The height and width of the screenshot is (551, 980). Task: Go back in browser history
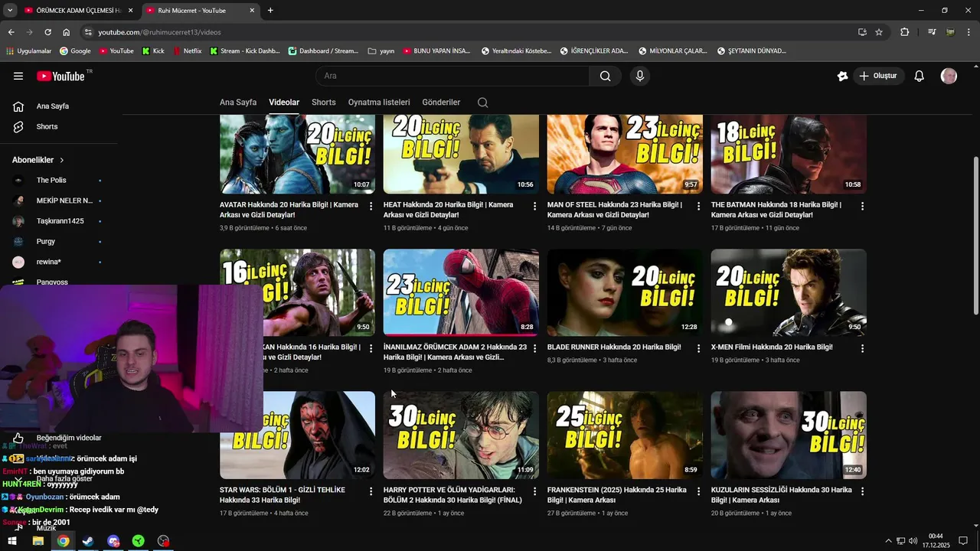11,32
